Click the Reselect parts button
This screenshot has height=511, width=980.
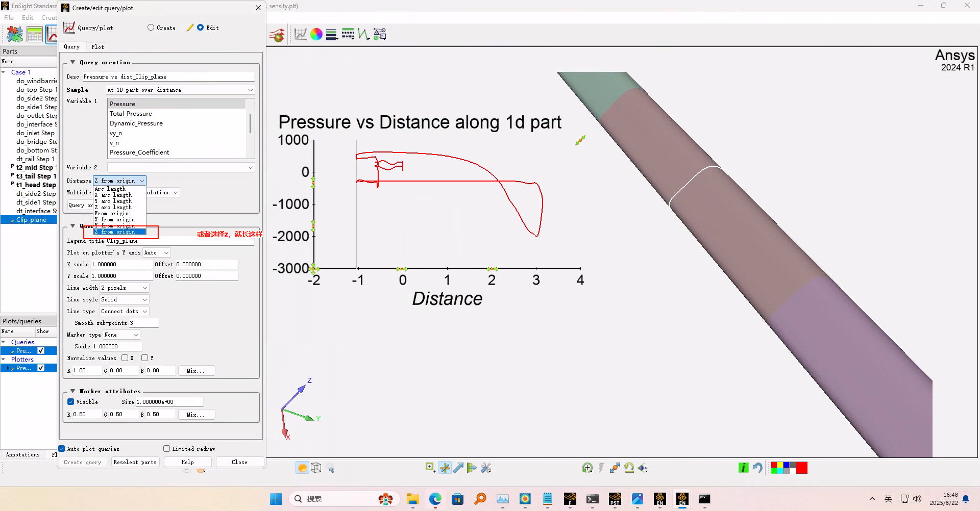coord(135,462)
